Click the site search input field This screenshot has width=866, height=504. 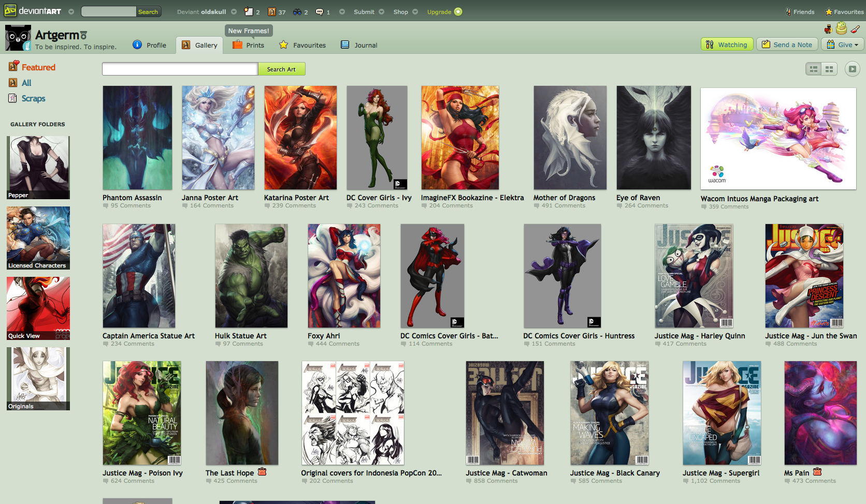[109, 11]
